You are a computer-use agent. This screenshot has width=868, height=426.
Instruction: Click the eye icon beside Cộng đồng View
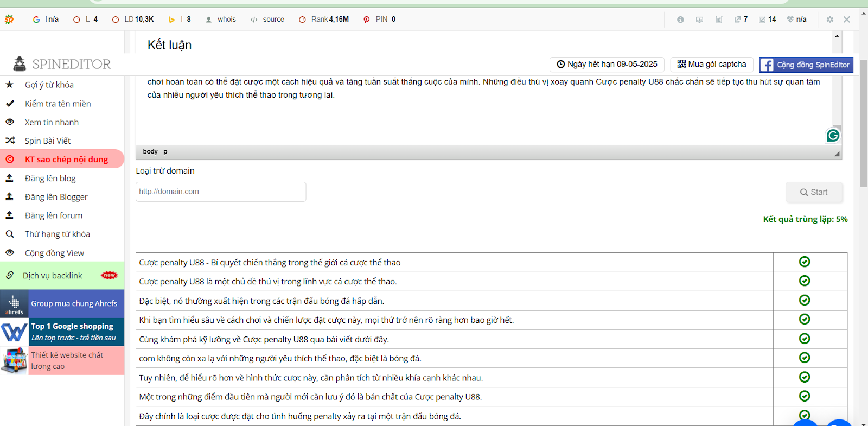coord(9,252)
